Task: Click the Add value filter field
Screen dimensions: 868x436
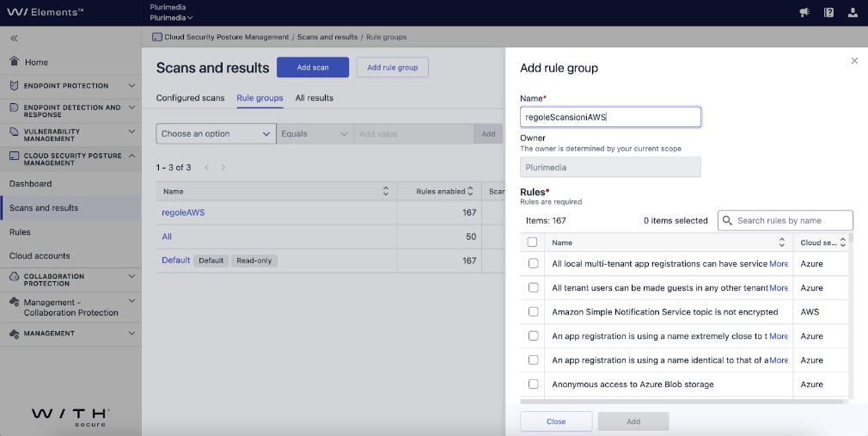Action: (414, 133)
